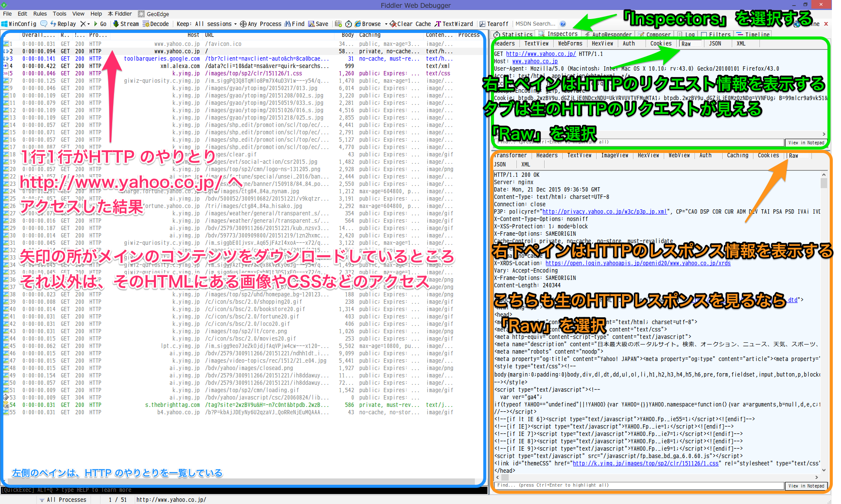841x504 pixels.
Task: Expand the Remove X dropdown arrow
Action: coord(88,24)
